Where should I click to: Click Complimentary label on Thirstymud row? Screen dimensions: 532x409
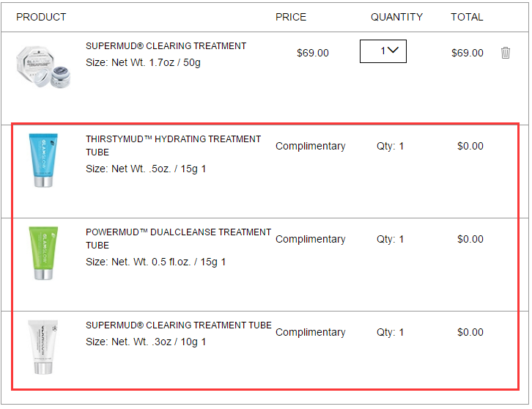click(x=310, y=146)
